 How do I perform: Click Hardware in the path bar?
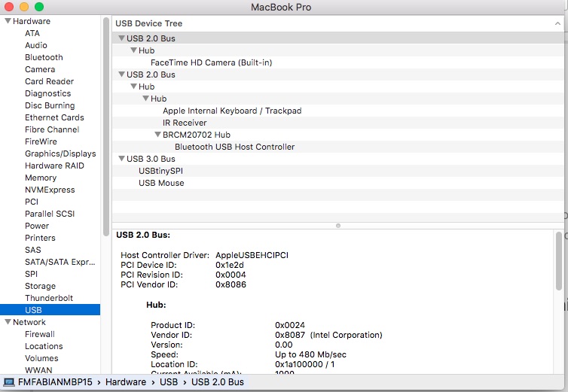[126, 382]
